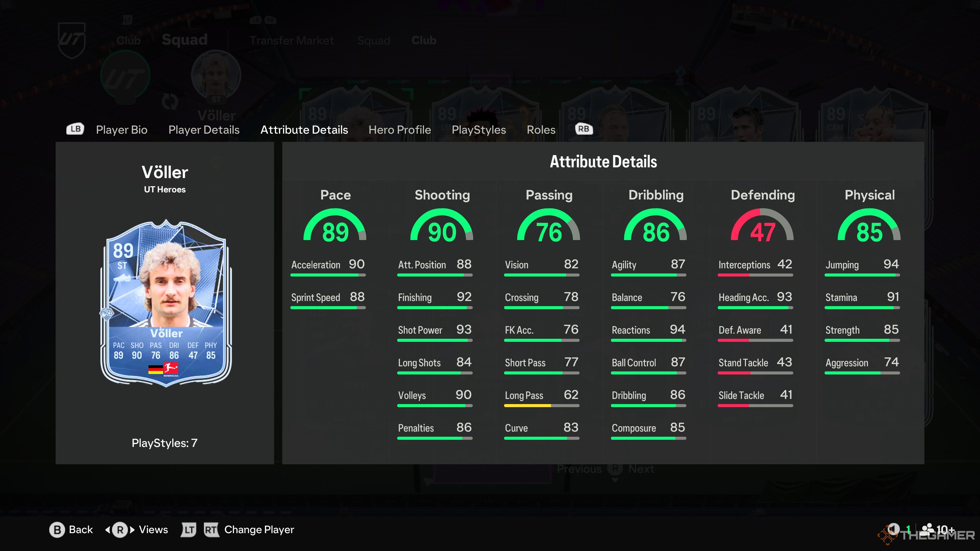980x551 pixels.
Task: Click the Previous button below stats
Action: pos(578,468)
